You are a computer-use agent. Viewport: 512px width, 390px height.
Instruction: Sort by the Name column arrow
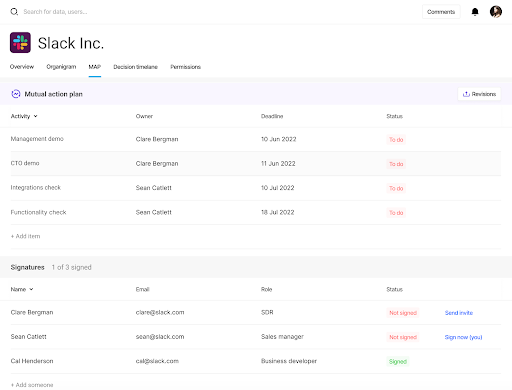click(x=31, y=289)
